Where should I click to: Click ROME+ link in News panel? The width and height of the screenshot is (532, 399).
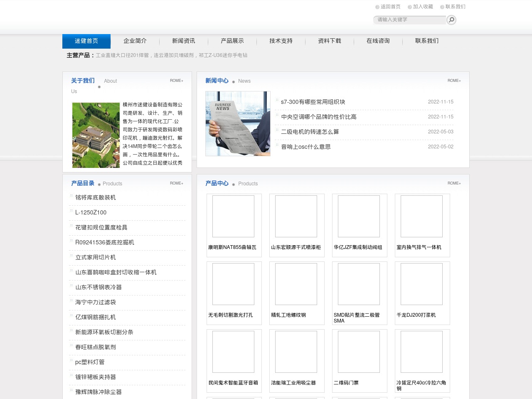click(454, 81)
